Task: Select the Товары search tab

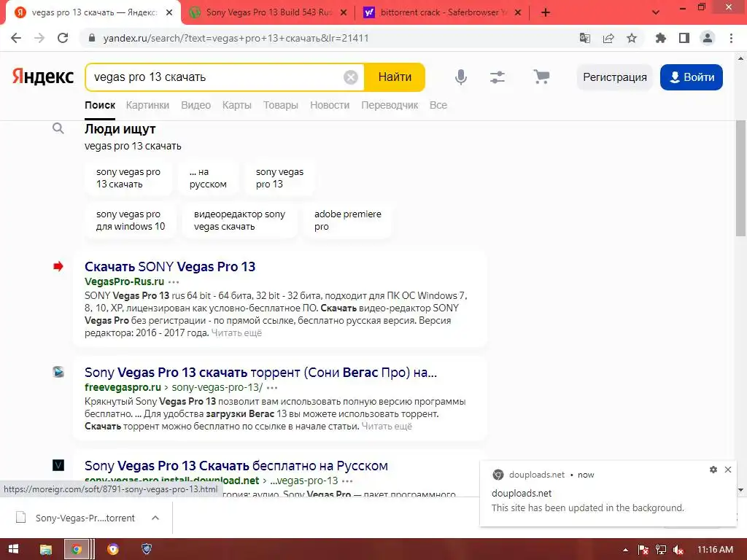Action: click(281, 105)
